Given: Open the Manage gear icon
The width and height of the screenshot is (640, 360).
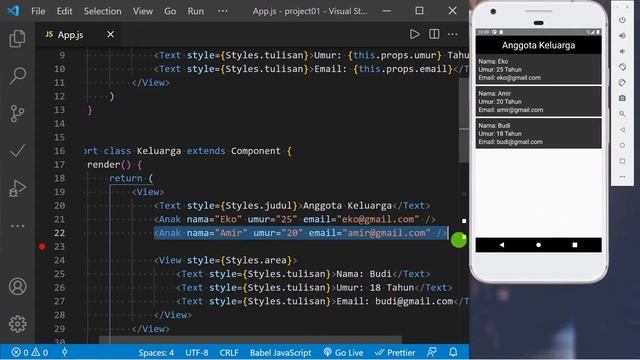Looking at the screenshot, I should click(x=18, y=324).
